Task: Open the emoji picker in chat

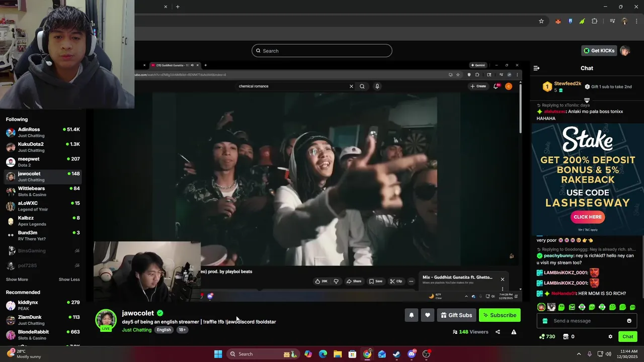Action: click(x=629, y=321)
